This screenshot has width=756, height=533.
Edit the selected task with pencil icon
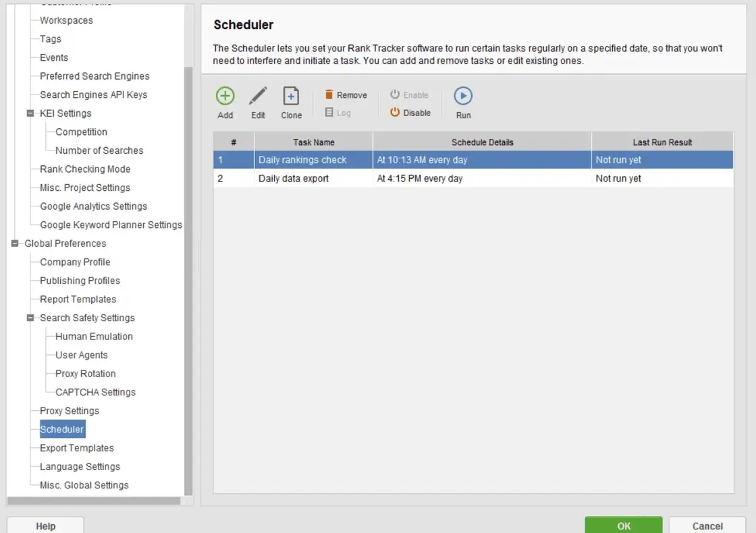258,103
